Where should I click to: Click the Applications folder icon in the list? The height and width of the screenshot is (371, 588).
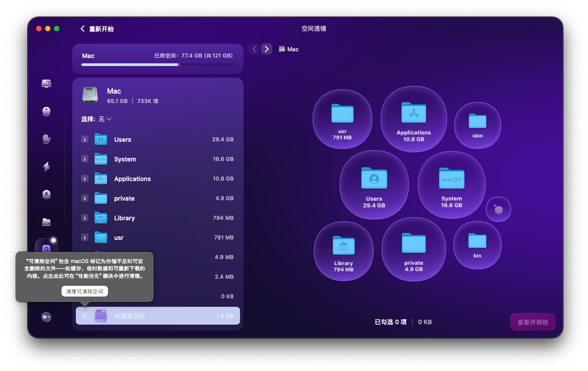click(101, 178)
